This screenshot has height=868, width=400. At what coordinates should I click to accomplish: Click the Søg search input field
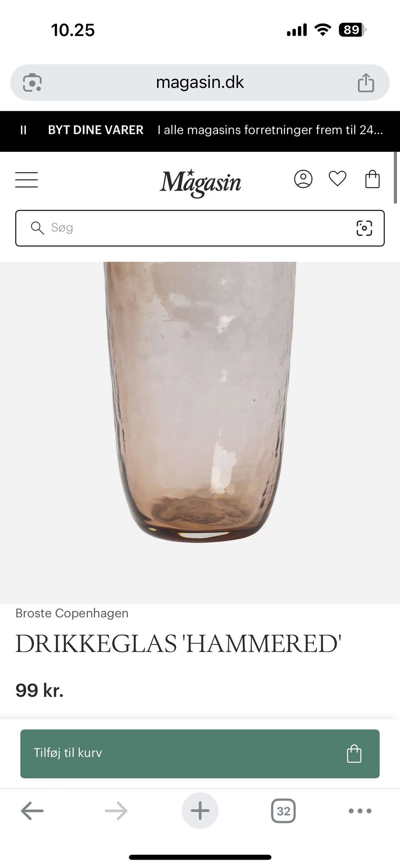click(200, 228)
